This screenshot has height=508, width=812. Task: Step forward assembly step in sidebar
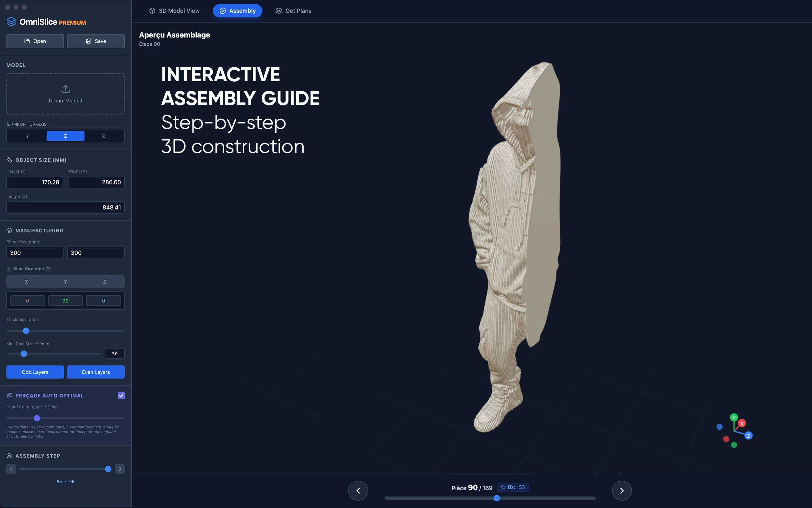click(x=120, y=469)
